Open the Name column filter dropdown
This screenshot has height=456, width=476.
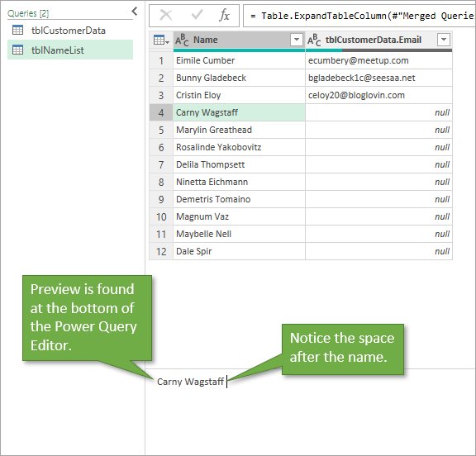[297, 40]
